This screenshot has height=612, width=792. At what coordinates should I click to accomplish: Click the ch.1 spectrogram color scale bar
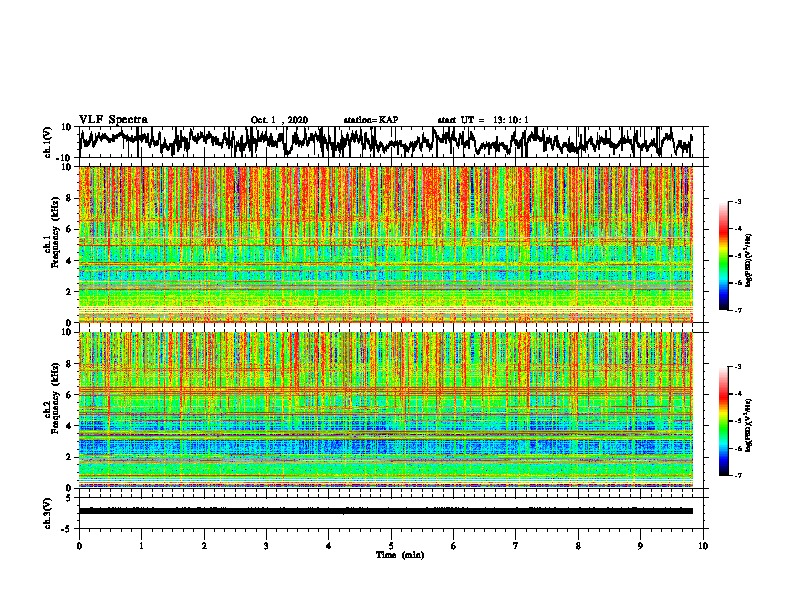click(723, 256)
